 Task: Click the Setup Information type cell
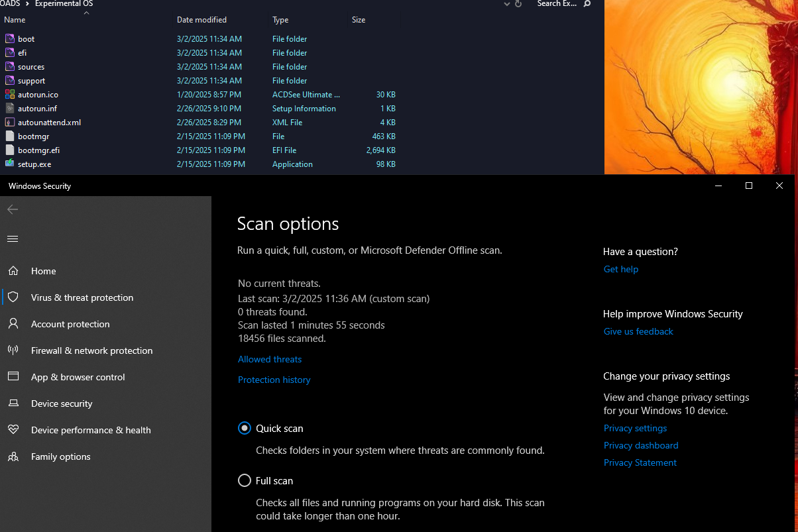click(304, 109)
